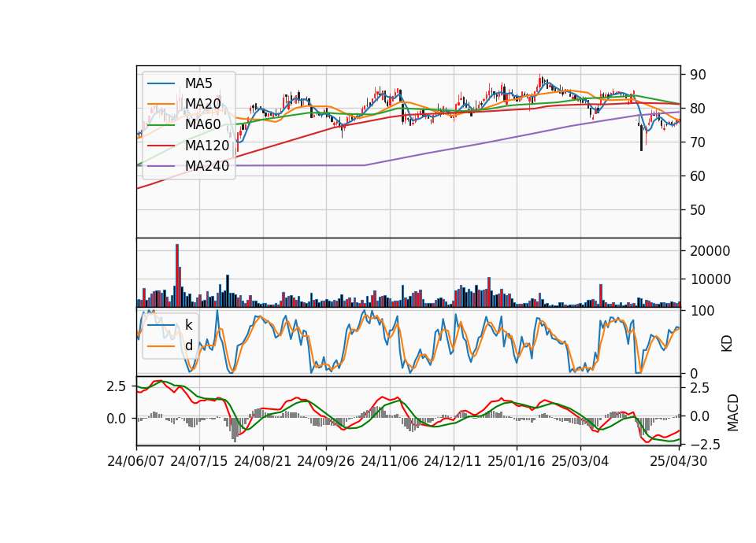Click the 90 price axis tick
The image size is (756, 543).
tap(698, 76)
